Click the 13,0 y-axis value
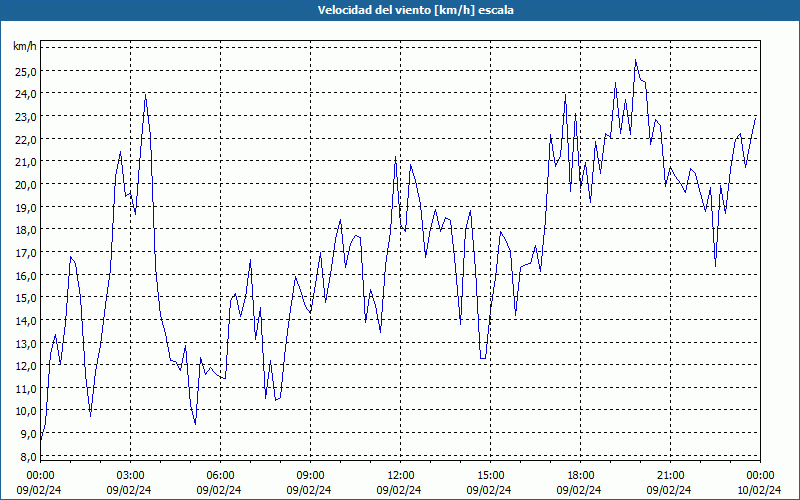800x500 pixels. tap(26, 343)
